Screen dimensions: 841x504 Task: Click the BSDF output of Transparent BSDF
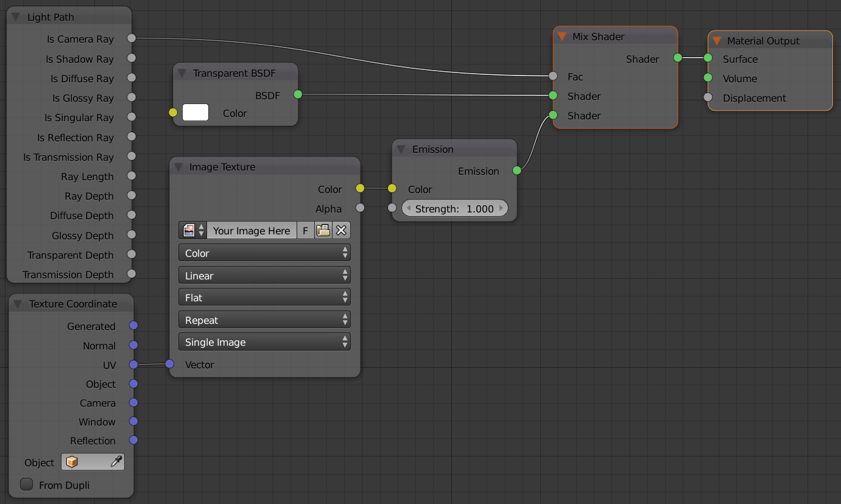coord(298,94)
